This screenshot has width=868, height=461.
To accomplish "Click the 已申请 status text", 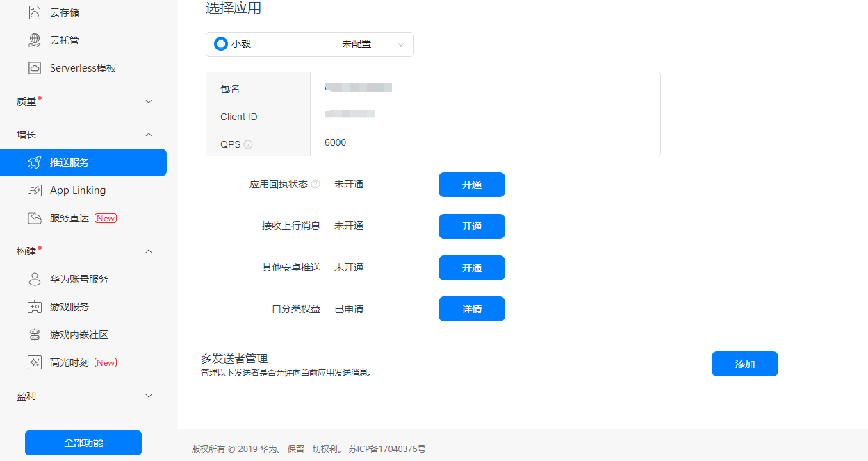I will coord(349,309).
